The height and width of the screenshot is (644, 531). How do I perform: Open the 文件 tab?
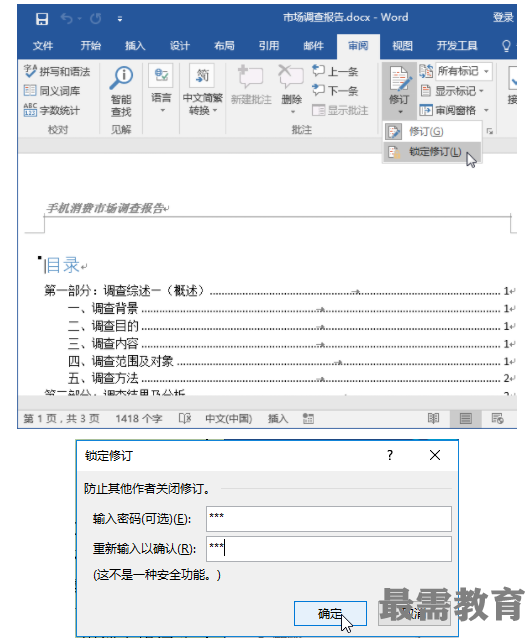[43, 46]
